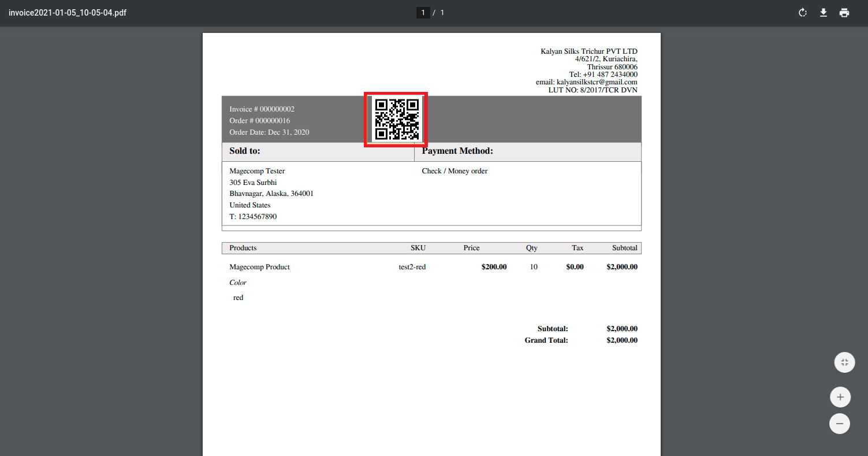The width and height of the screenshot is (868, 456).
Task: Click the Grand Total $2,000.00 amount
Action: (622, 340)
